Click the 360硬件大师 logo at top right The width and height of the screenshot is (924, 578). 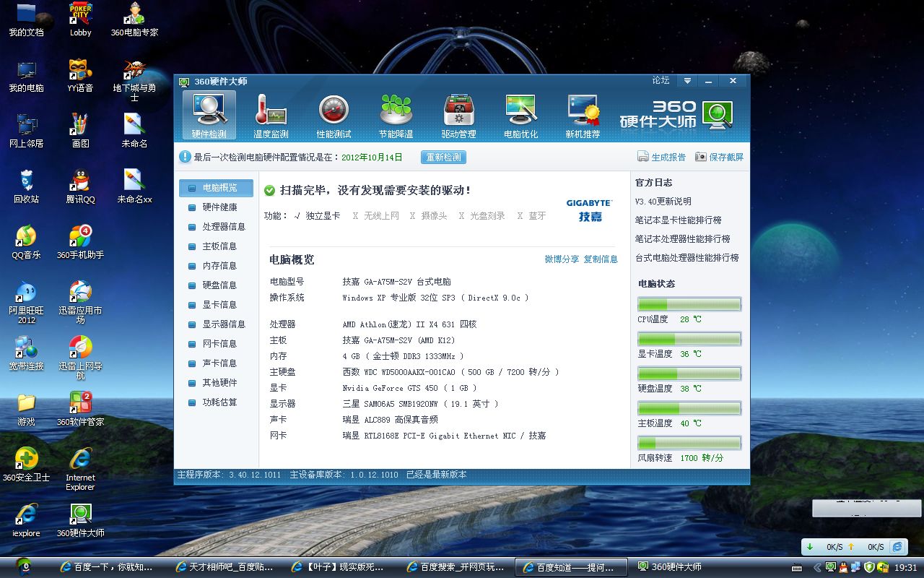[x=677, y=115]
